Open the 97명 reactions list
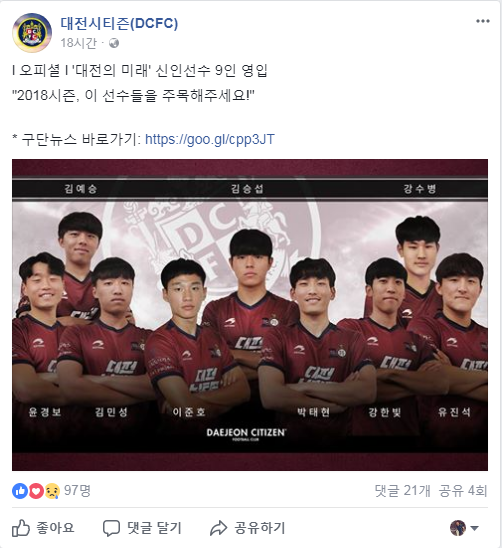502x548 pixels. 77,490
